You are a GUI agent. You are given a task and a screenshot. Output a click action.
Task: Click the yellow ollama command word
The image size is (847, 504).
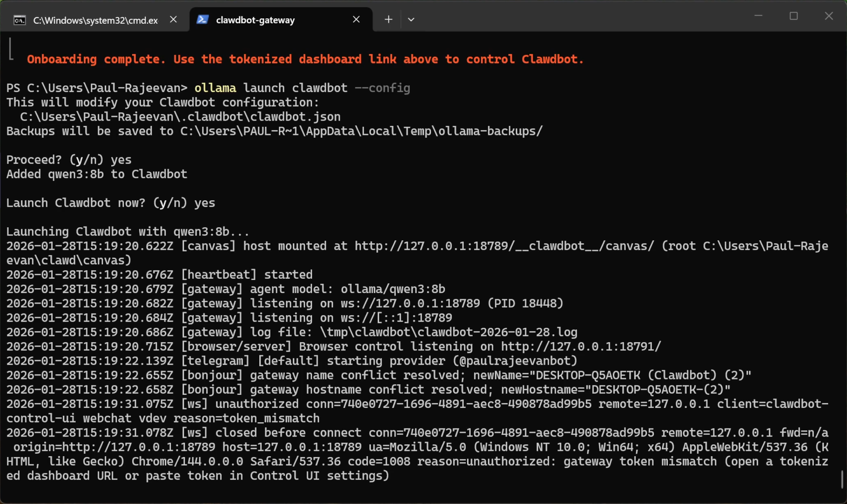coord(215,88)
